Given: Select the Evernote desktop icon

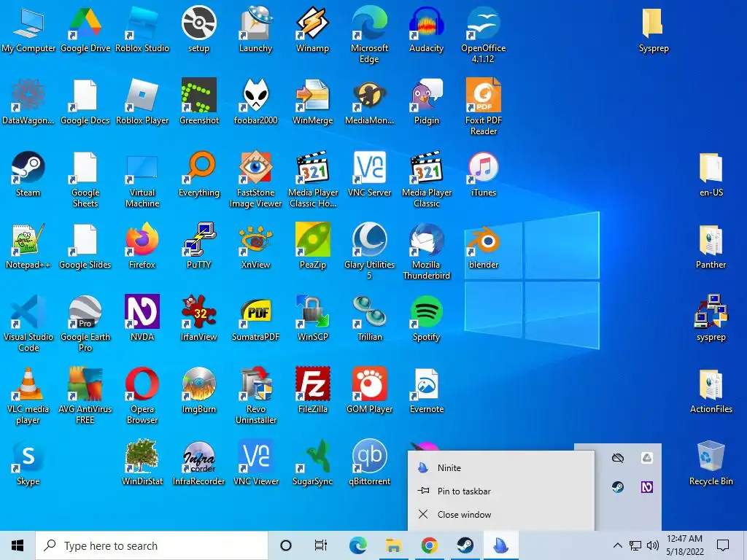Looking at the screenshot, I should (x=426, y=391).
